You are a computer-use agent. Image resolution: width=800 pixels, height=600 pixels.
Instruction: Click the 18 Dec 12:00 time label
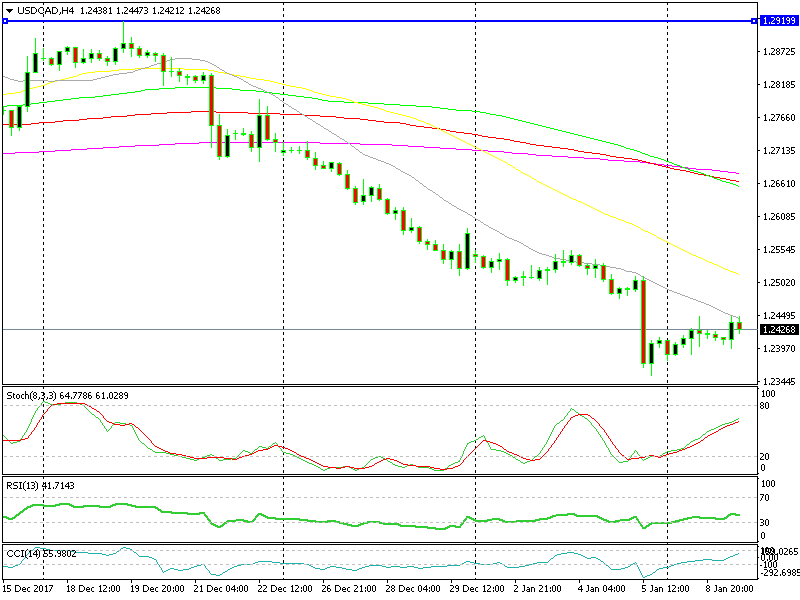(93, 588)
